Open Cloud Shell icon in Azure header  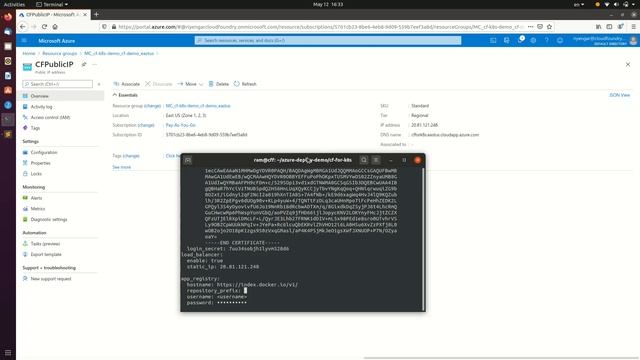point(493,40)
